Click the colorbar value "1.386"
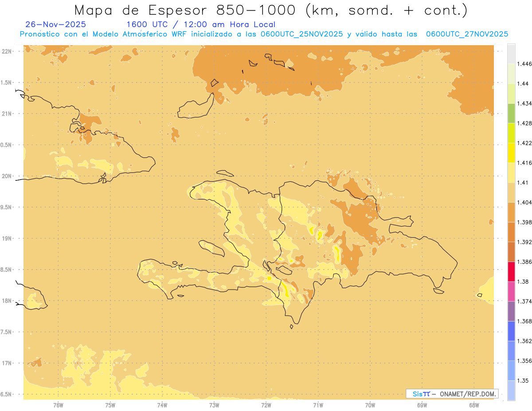This screenshot has height=411, width=532. (524, 262)
